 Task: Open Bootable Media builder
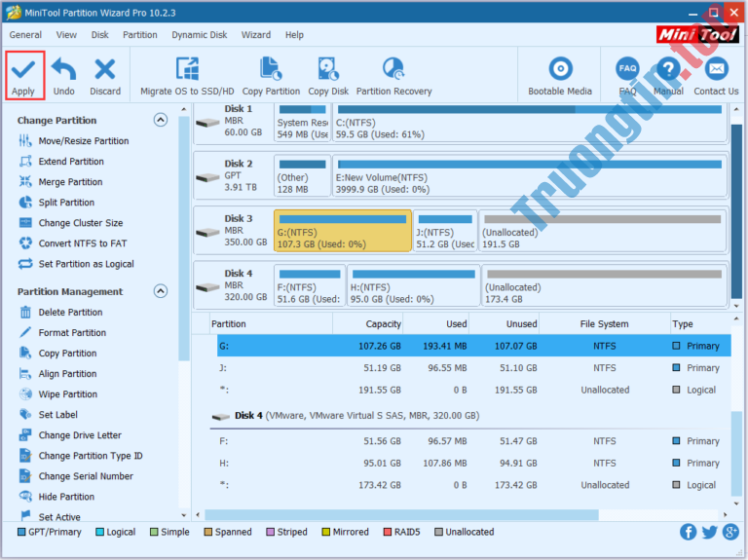click(x=560, y=75)
